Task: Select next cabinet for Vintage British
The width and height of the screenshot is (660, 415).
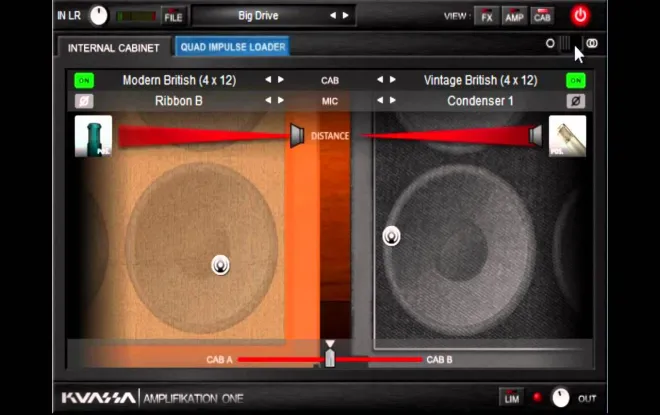Action: [x=393, y=80]
